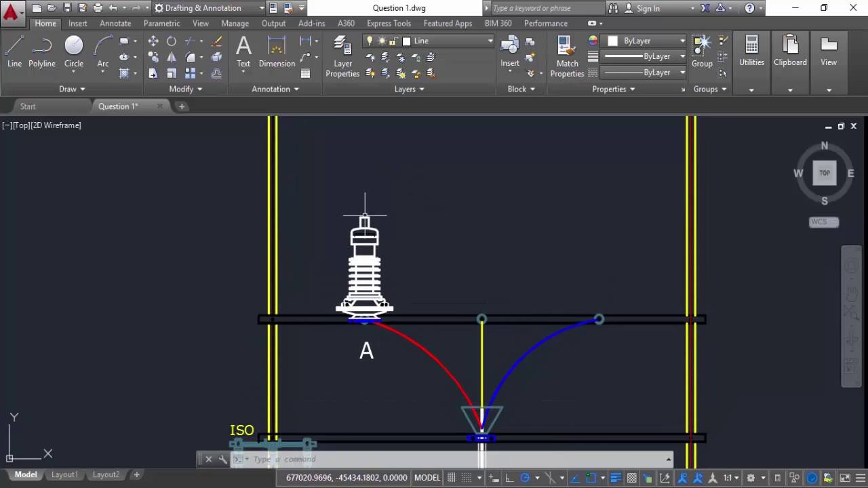Image resolution: width=868 pixels, height=488 pixels.
Task: Click the Undo arrow icon
Action: [113, 8]
